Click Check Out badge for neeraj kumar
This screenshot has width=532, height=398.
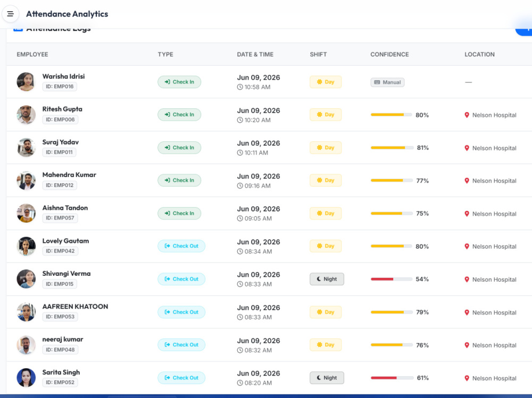coord(181,345)
